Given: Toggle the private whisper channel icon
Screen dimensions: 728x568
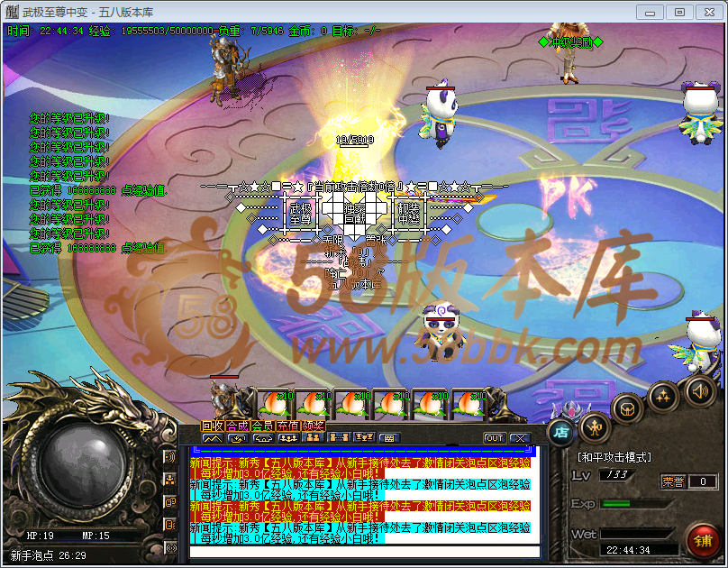Looking at the screenshot, I should coord(170,525).
